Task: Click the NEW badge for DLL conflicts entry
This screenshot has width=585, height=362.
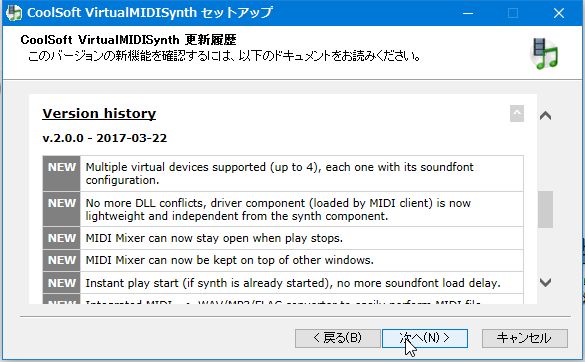Action: tap(62, 209)
